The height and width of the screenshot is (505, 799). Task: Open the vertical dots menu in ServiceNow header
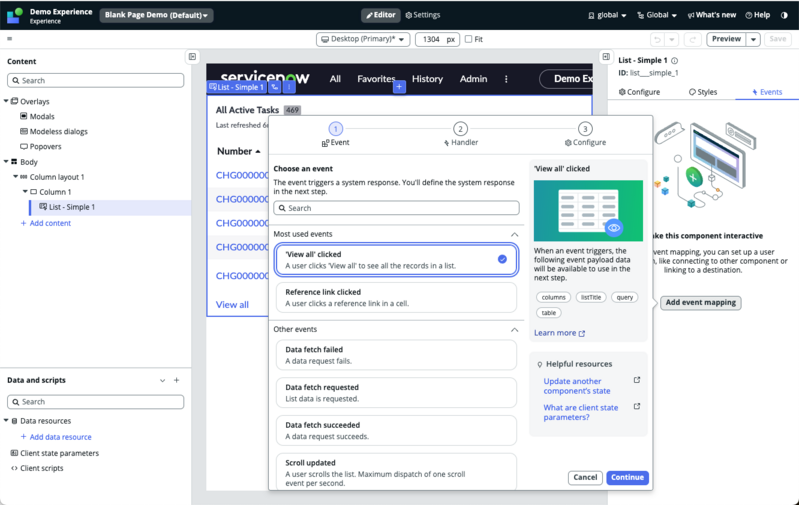pos(506,79)
